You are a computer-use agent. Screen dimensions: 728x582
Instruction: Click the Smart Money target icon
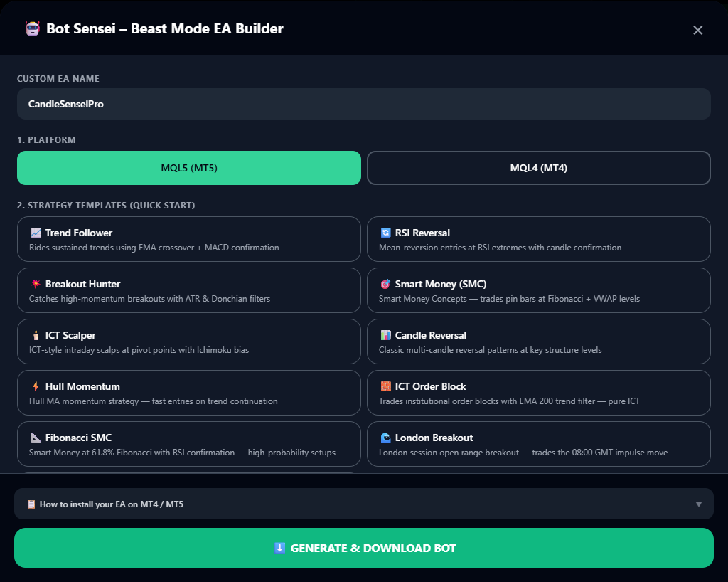pos(385,284)
